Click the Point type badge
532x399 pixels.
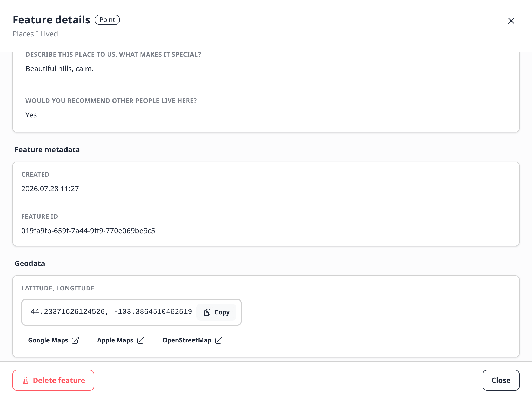pyautogui.click(x=107, y=20)
